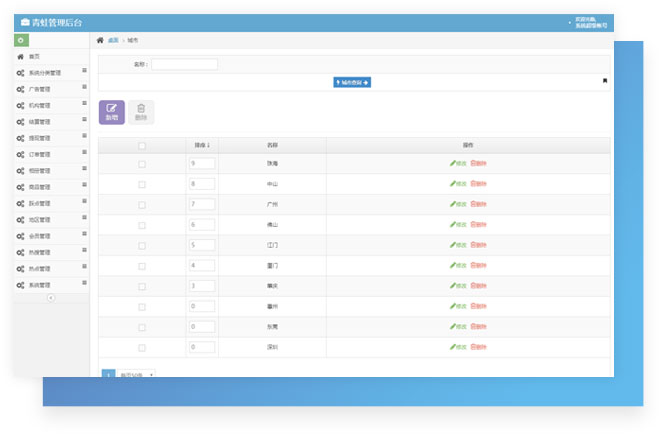Click the black bookmark icon right of search
This screenshot has width=664, height=437.
click(x=605, y=80)
